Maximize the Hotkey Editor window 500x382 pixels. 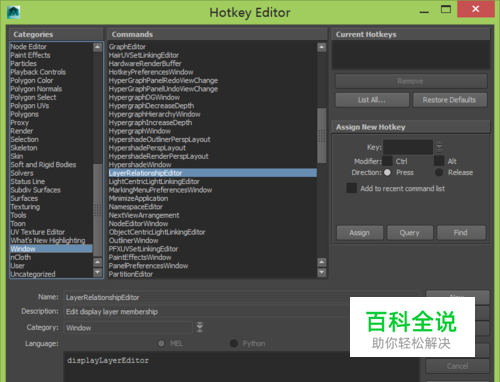tap(446, 9)
